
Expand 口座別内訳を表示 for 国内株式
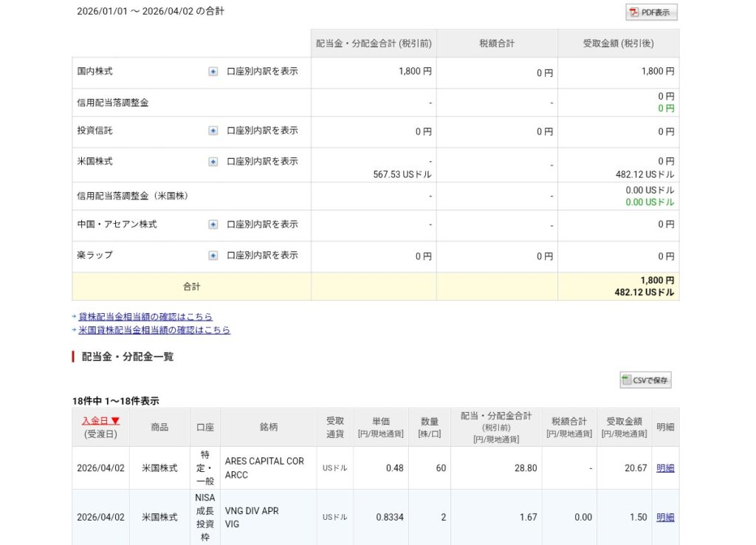coord(262,72)
